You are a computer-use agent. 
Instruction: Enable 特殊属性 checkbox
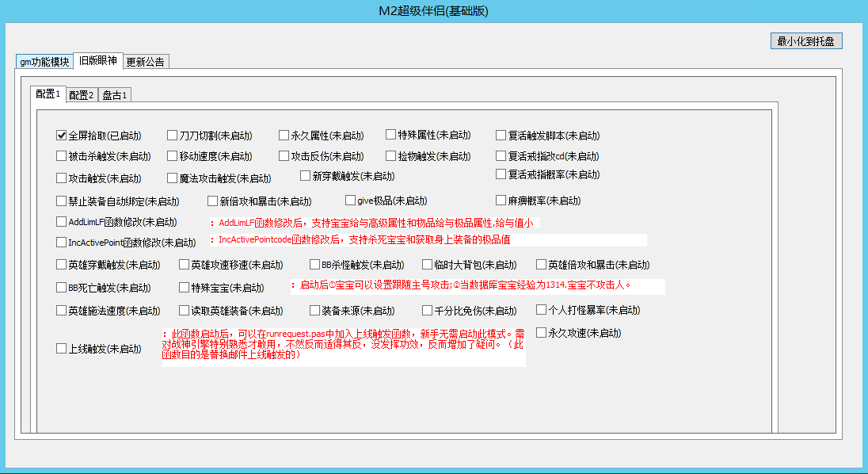(x=390, y=135)
